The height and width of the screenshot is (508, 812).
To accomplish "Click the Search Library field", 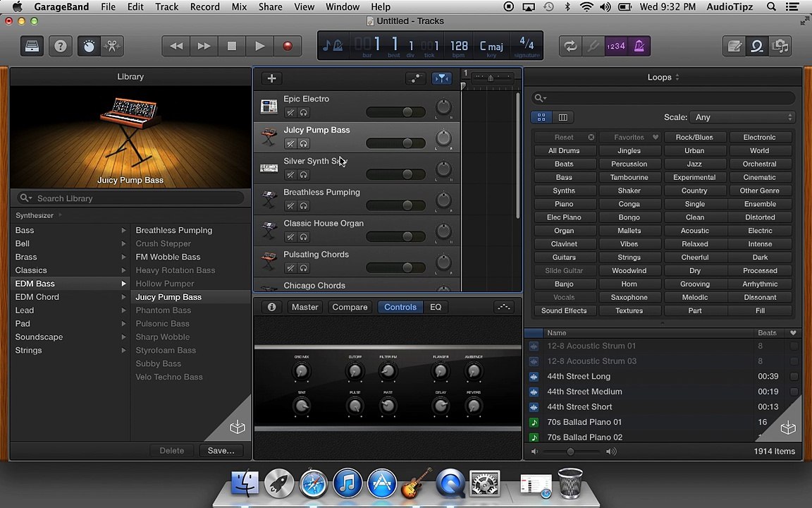I will tap(130, 198).
